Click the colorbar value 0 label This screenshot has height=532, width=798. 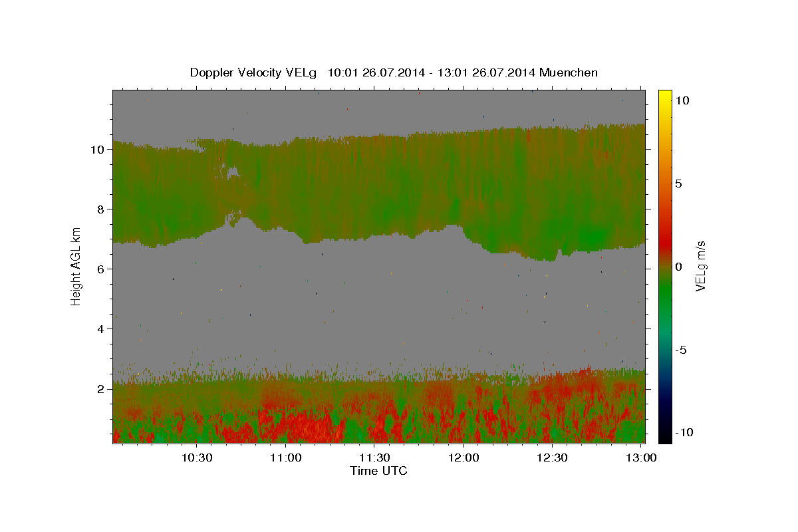click(x=679, y=266)
